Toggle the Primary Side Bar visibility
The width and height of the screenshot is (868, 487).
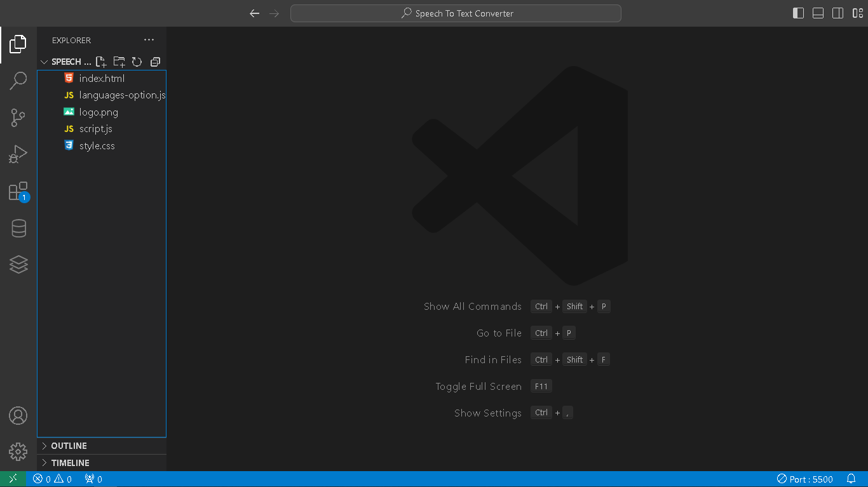pyautogui.click(x=797, y=13)
